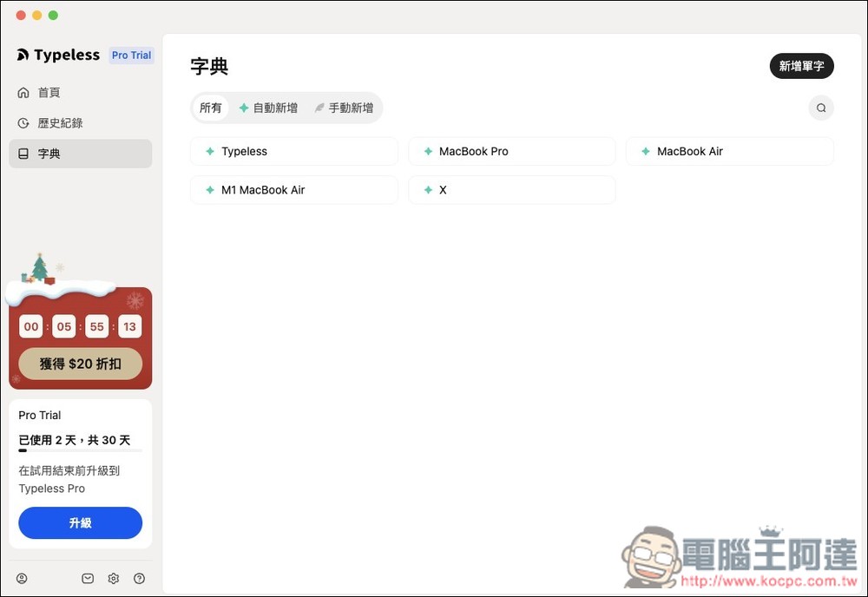Click the Pro Trial badge next to Typeless
Viewport: 868px width, 597px height.
[x=131, y=55]
